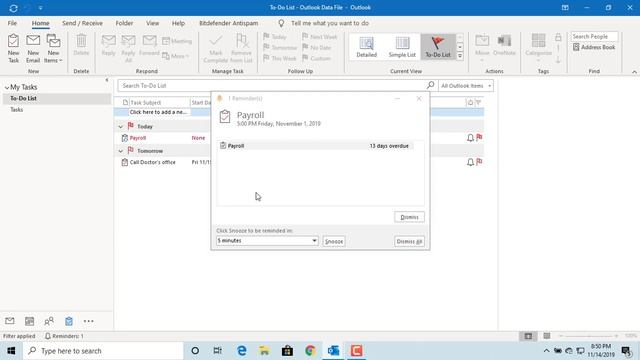Collapse the folder pane arrow
Image resolution: width=640 pixels, height=360 pixels.
coord(107,80)
